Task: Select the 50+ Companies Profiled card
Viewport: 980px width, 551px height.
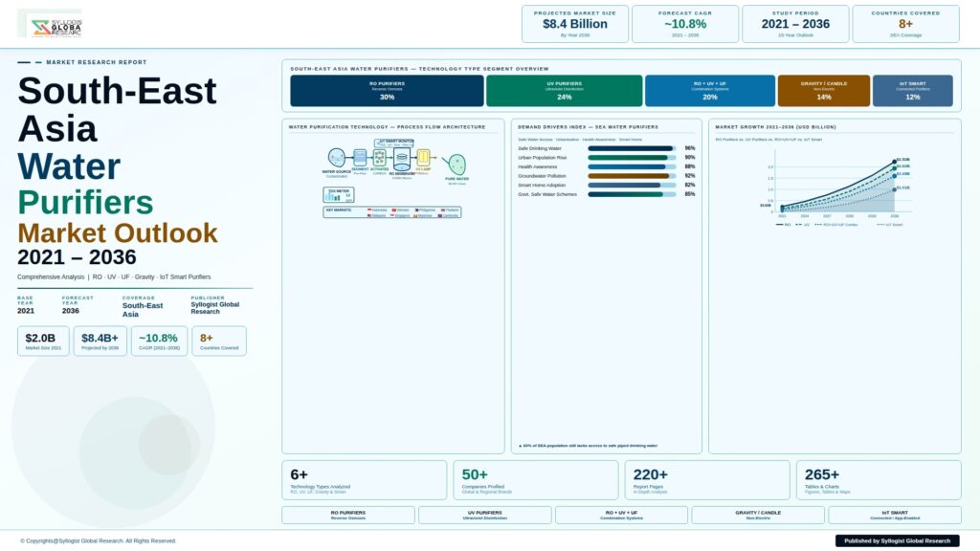Action: (535, 480)
